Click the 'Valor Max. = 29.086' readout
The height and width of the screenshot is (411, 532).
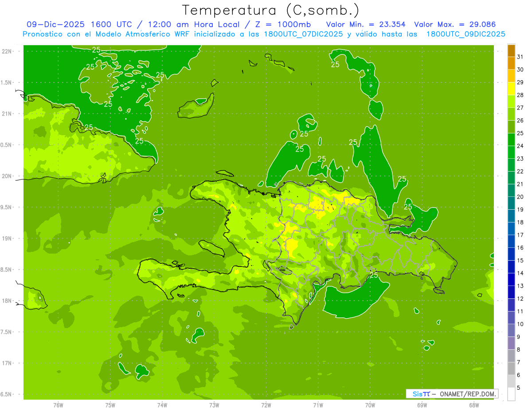click(x=454, y=24)
